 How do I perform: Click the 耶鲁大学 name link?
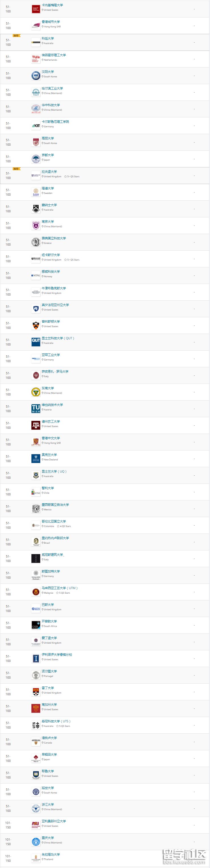(48, 771)
